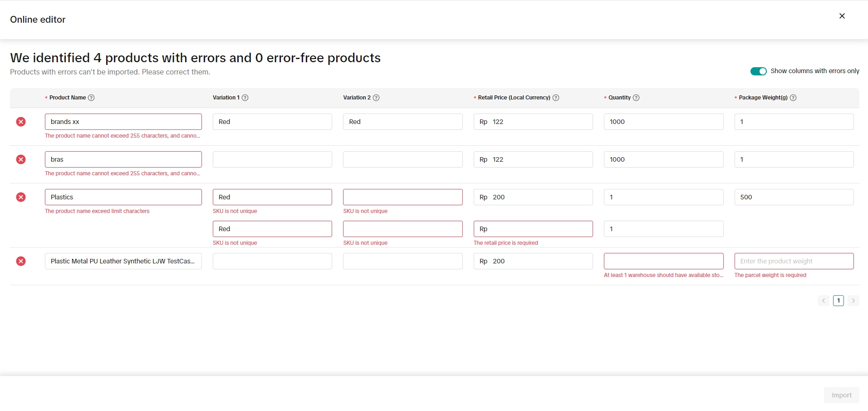868x411 pixels.
Task: Click the help icon beside Product Name
Action: pyautogui.click(x=91, y=98)
